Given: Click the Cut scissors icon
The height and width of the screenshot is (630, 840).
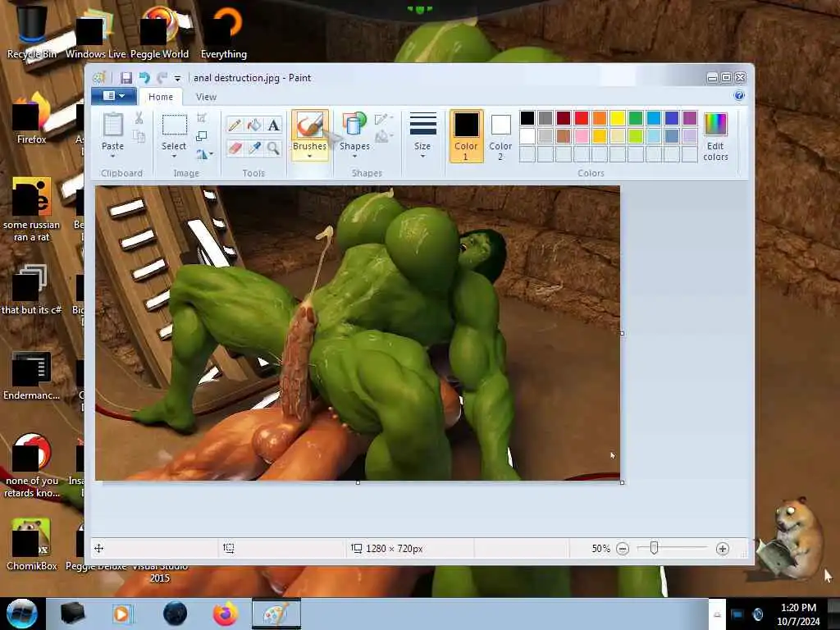Looking at the screenshot, I should pyautogui.click(x=139, y=118).
